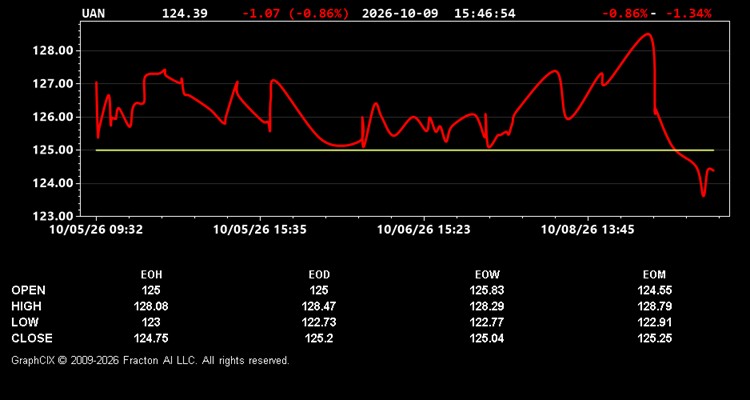Click the EOH low value 123
Image resolution: width=750 pixels, height=400 pixels.
pos(151,322)
